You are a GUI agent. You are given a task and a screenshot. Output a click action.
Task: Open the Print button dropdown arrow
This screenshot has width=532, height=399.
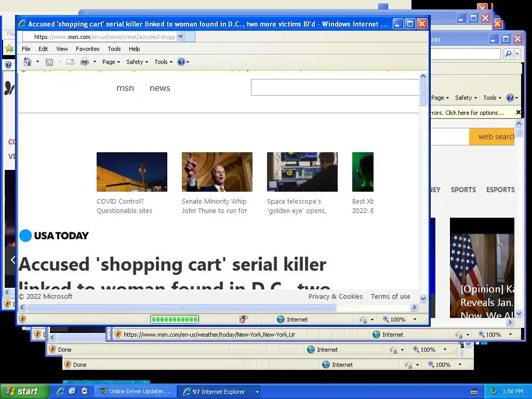(x=95, y=62)
